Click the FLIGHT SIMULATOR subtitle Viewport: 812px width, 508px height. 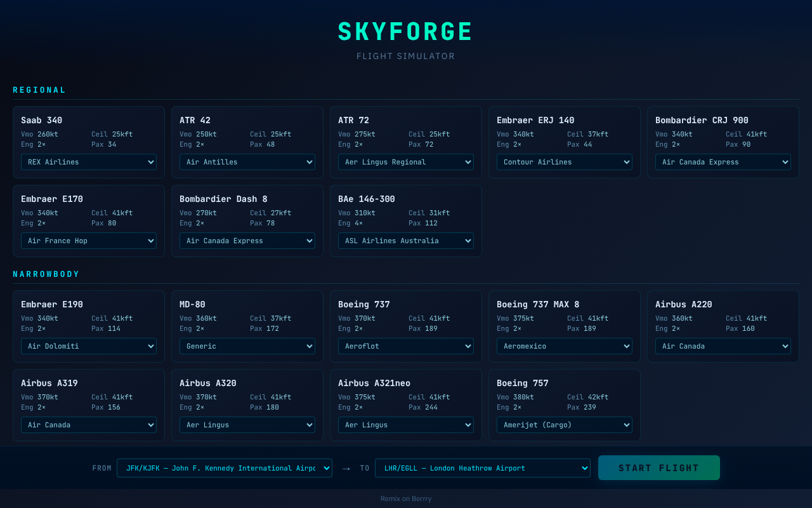coord(406,56)
